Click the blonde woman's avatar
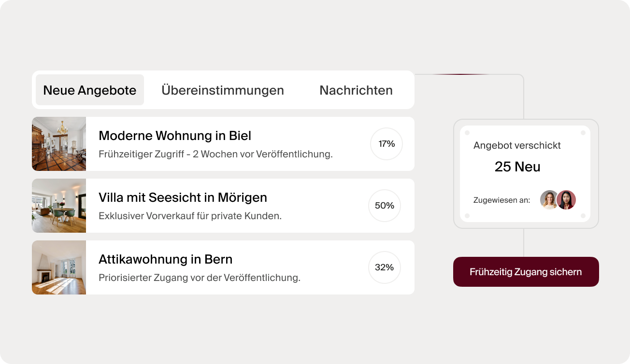630x364 pixels. 549,200
